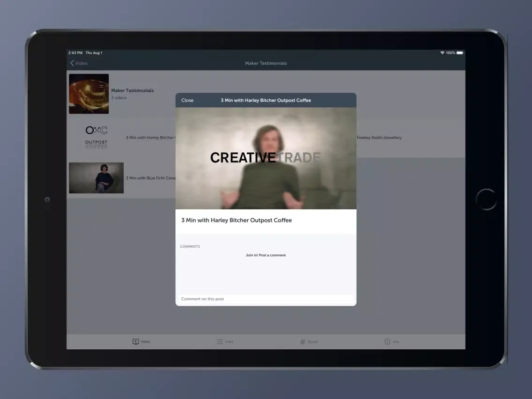Viewport: 532px width, 399px height.
Task: Tap the '3 videos' count label
Action: (x=119, y=98)
